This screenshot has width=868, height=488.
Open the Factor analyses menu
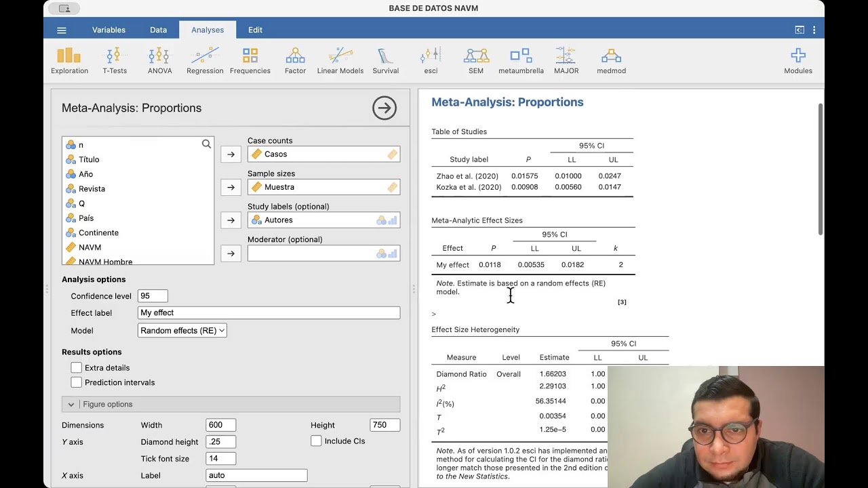(295, 60)
